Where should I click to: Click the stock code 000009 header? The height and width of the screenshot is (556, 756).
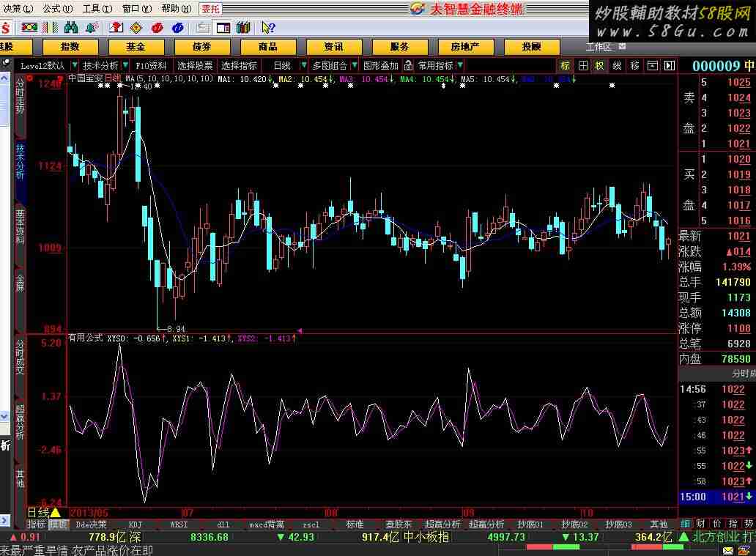point(716,66)
